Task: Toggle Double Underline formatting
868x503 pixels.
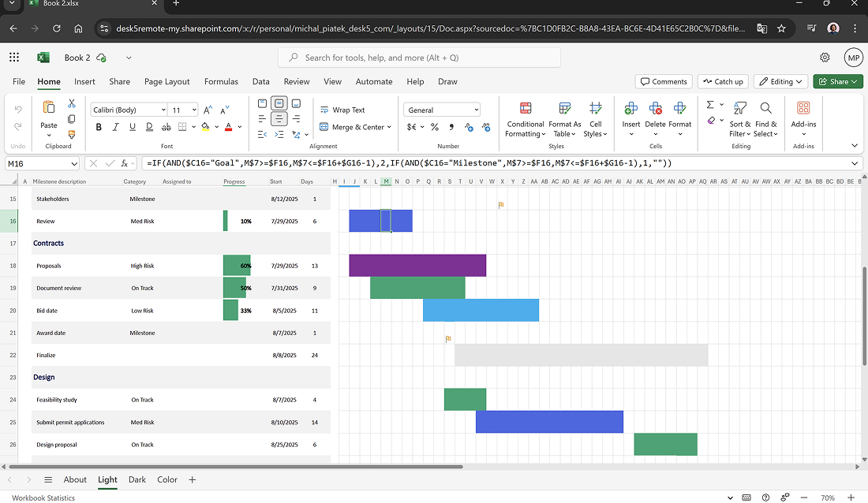Action: pyautogui.click(x=149, y=127)
